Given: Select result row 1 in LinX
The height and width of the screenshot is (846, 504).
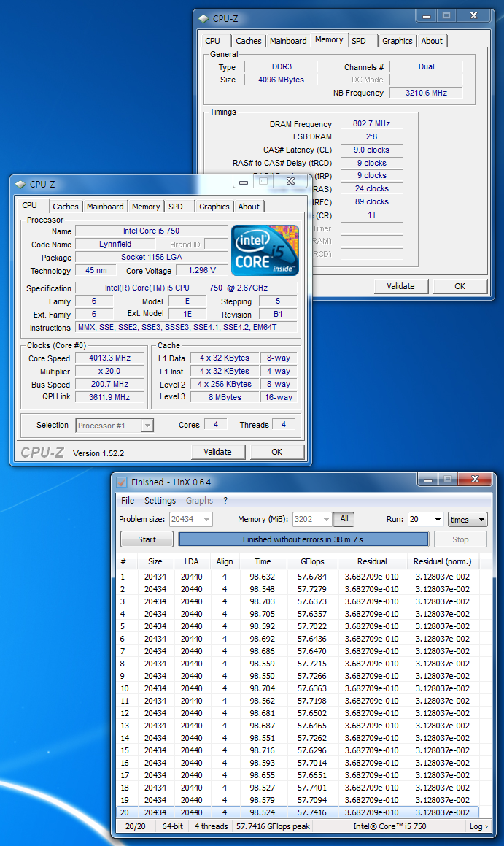Looking at the screenshot, I should pyautogui.click(x=298, y=577).
